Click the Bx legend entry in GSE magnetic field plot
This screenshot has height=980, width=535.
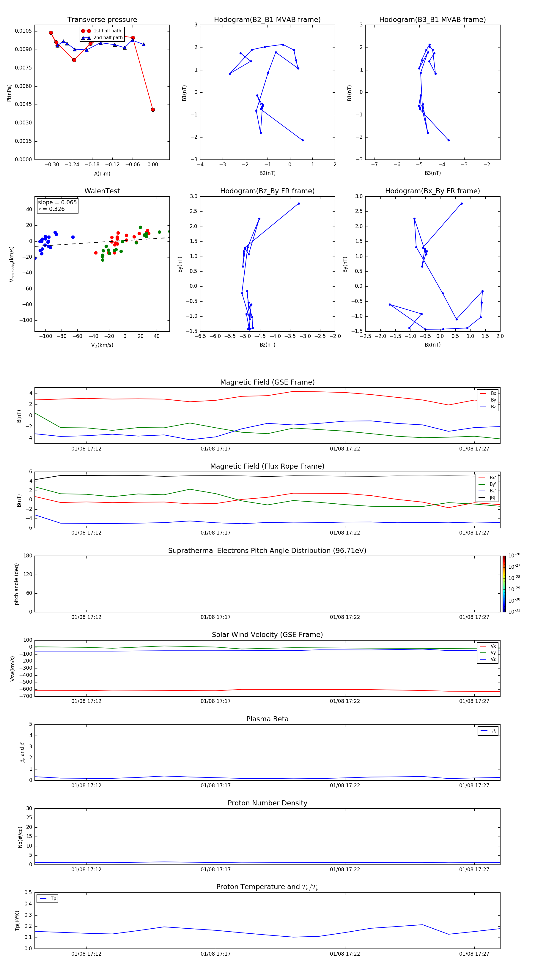point(488,393)
